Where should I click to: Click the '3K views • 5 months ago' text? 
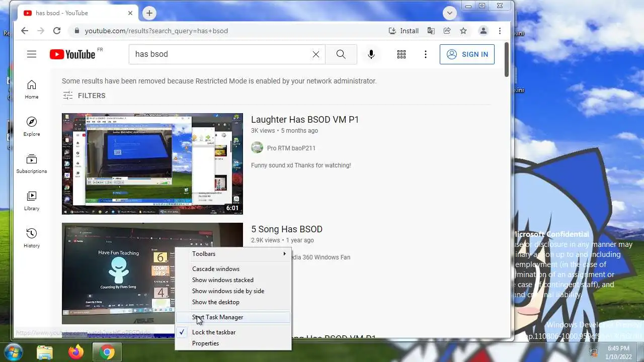(x=284, y=131)
